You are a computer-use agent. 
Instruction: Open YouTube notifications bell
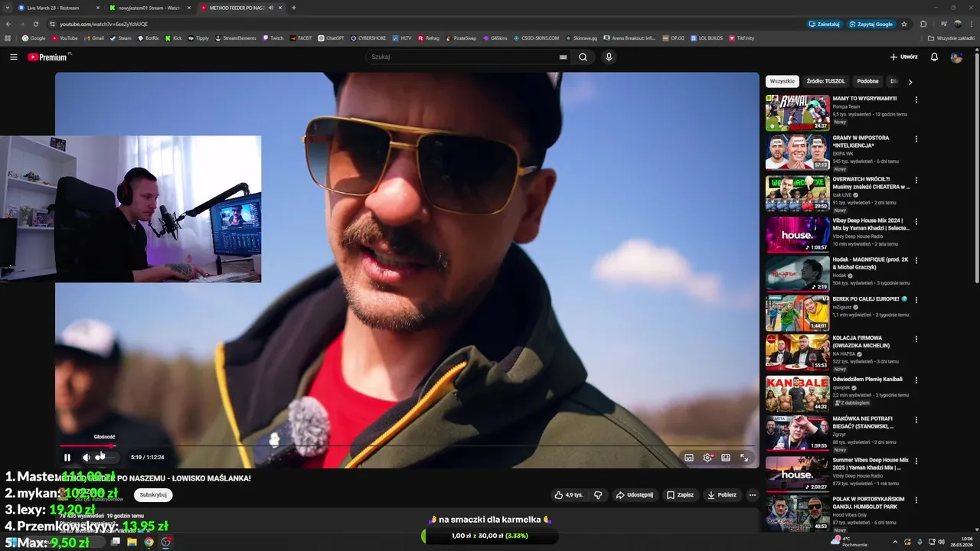934,57
